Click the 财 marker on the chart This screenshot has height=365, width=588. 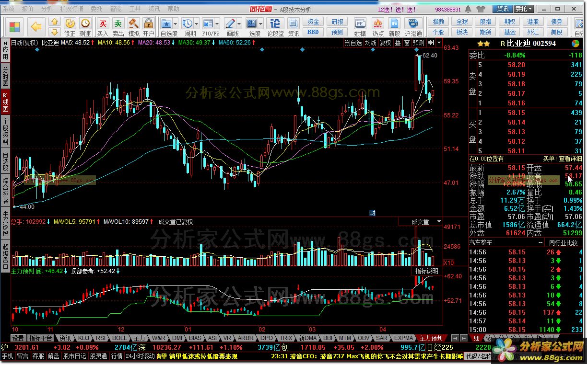372,213
